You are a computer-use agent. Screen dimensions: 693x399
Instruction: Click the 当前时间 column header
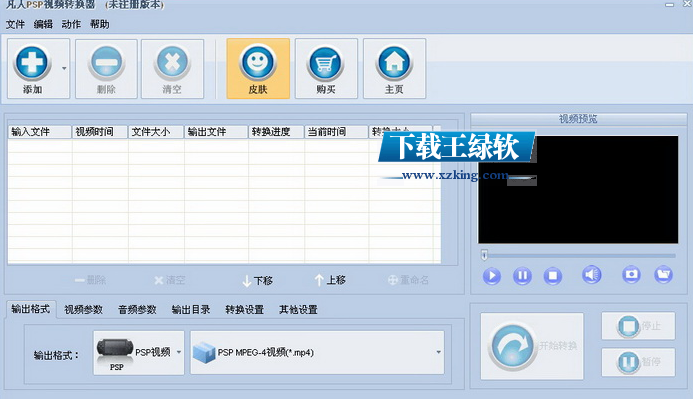click(x=336, y=132)
